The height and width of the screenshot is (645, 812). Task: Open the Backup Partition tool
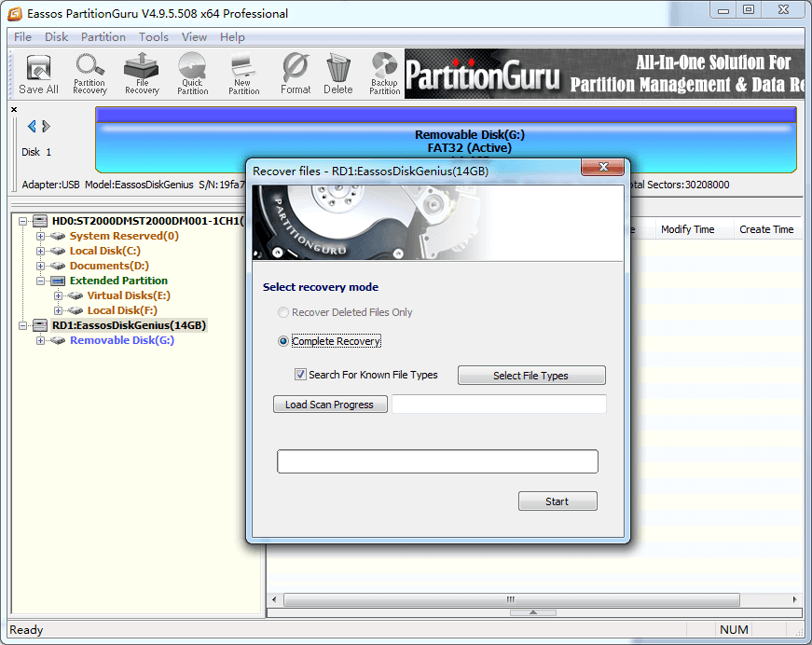tap(385, 74)
